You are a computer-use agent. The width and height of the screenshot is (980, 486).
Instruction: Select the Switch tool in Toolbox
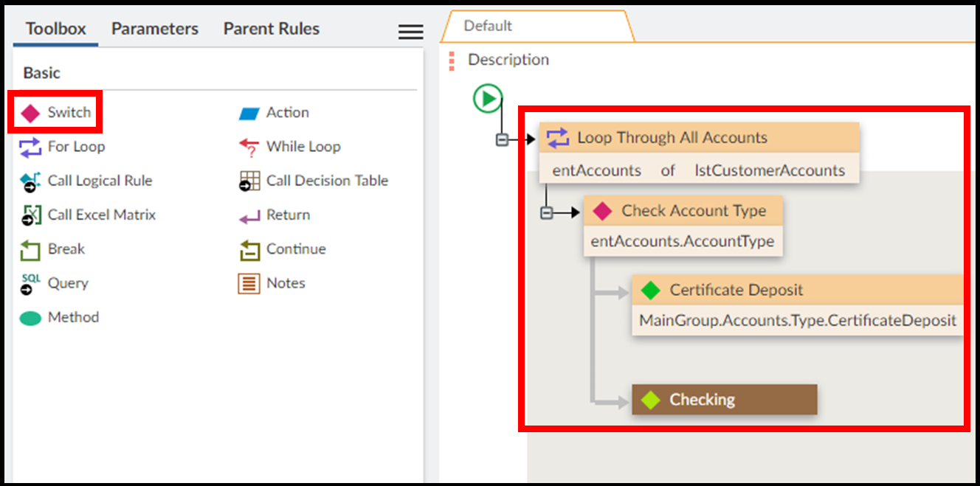pyautogui.click(x=55, y=113)
